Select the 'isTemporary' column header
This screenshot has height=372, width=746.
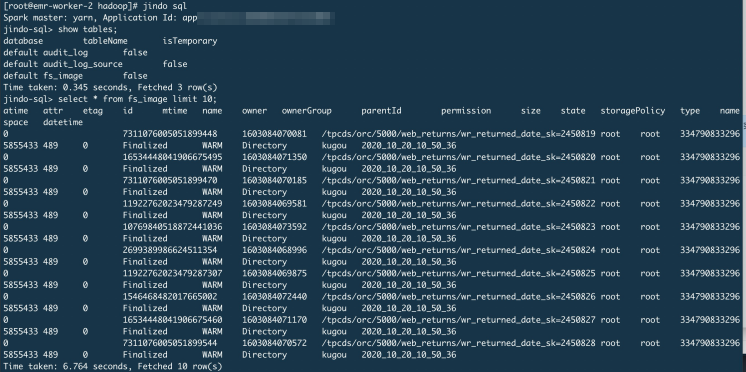point(190,41)
